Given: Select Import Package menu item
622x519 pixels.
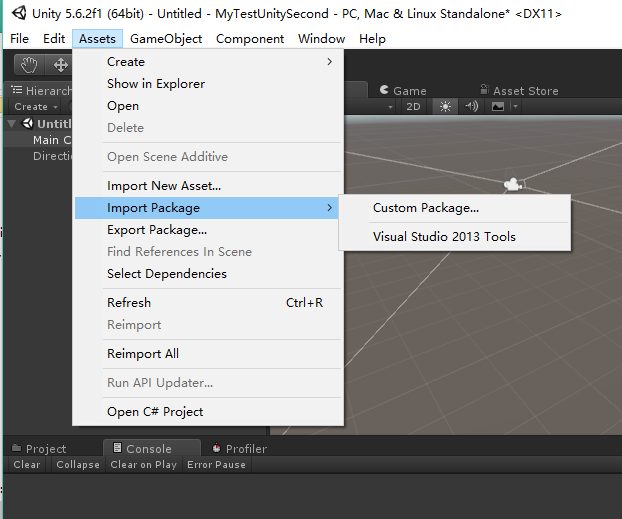Looking at the screenshot, I should pyautogui.click(x=208, y=208).
